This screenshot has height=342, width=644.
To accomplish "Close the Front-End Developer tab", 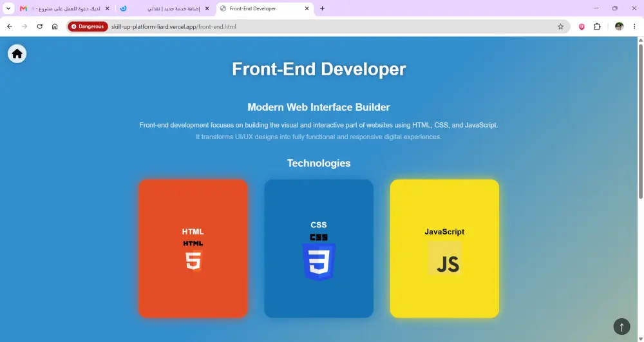I will point(307,8).
